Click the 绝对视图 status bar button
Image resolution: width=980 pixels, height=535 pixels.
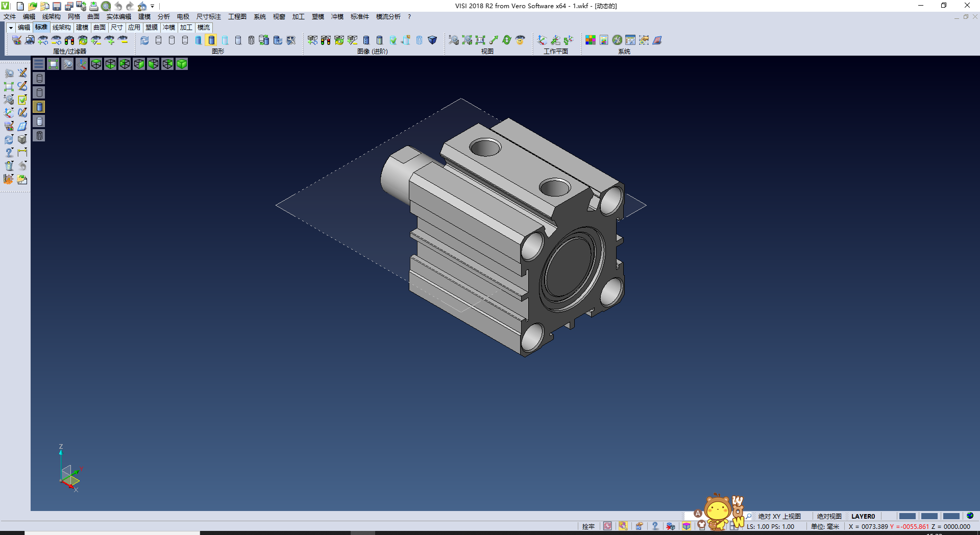tap(829, 516)
